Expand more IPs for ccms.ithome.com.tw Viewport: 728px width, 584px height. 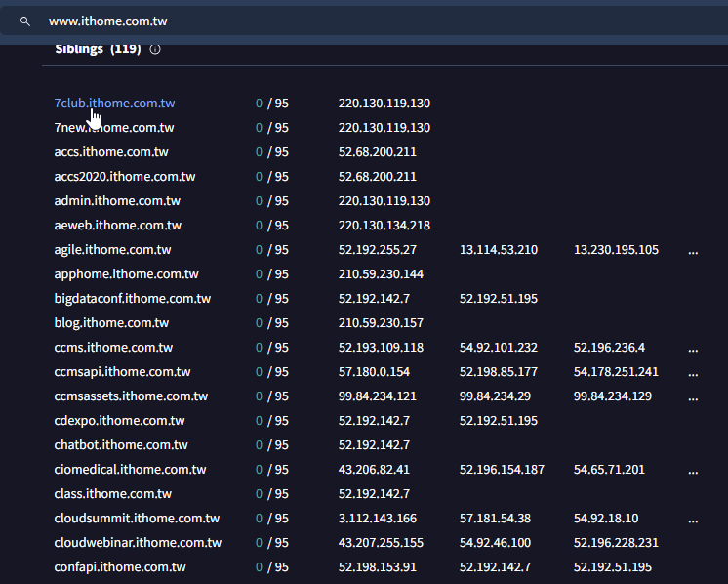coord(693,349)
